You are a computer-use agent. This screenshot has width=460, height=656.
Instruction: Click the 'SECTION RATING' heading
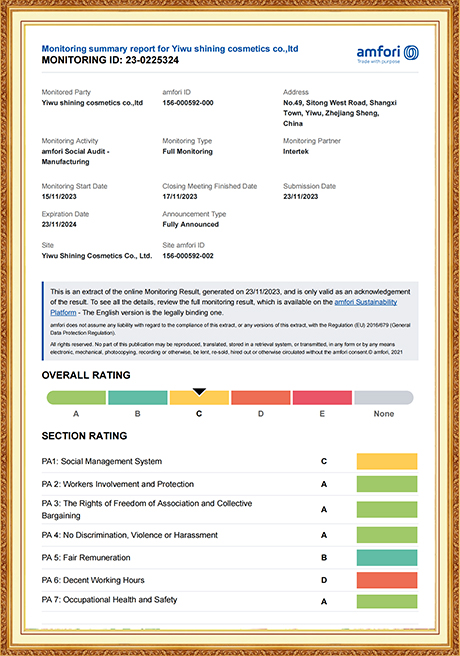tap(84, 436)
